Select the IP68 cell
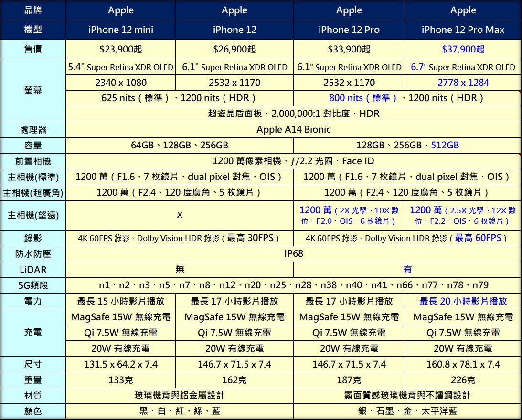 [x=293, y=253]
